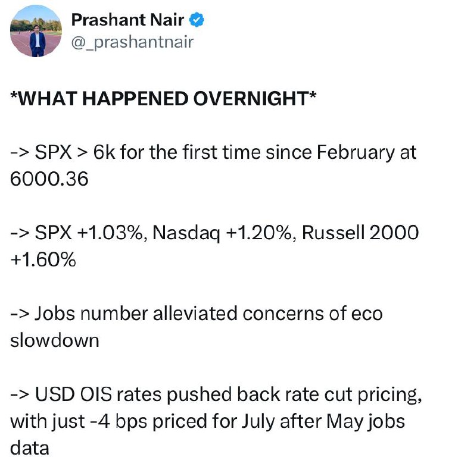
Task: Click the Russell 2000 text
Action: 360,233
